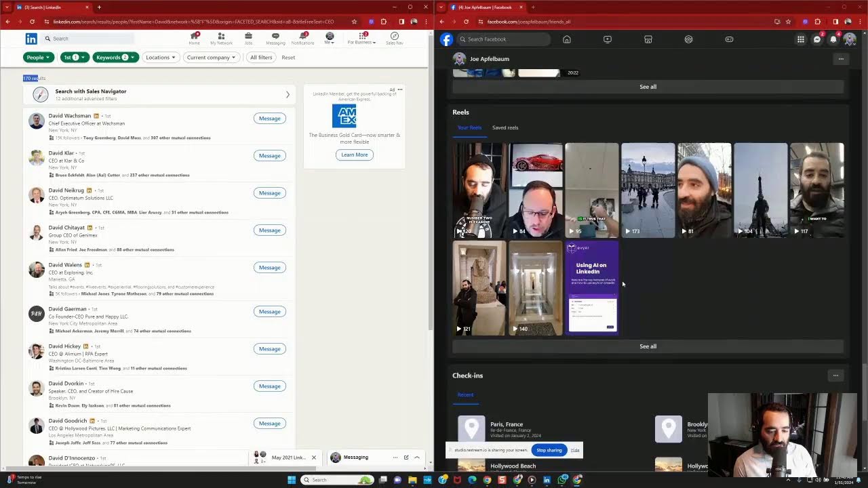Open ad options on American Express ad
The height and width of the screenshot is (488, 868).
tap(400, 89)
